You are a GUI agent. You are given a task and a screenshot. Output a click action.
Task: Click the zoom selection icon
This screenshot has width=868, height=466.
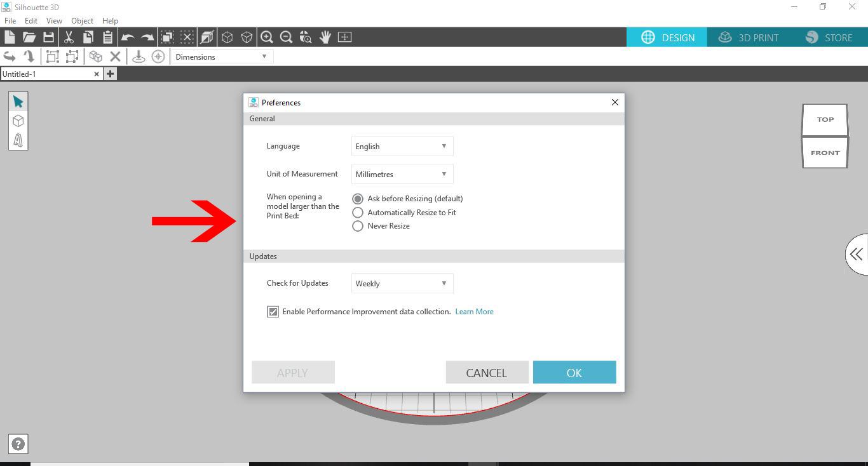(306, 37)
